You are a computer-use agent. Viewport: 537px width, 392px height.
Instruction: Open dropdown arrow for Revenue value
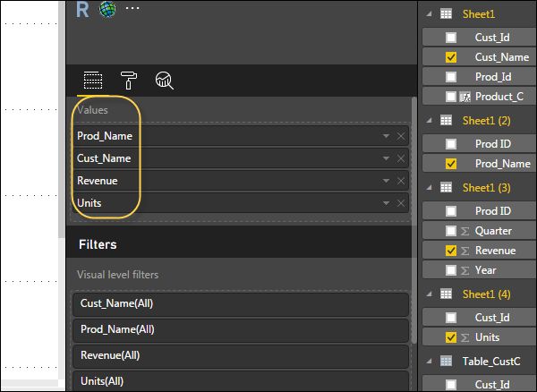386,181
